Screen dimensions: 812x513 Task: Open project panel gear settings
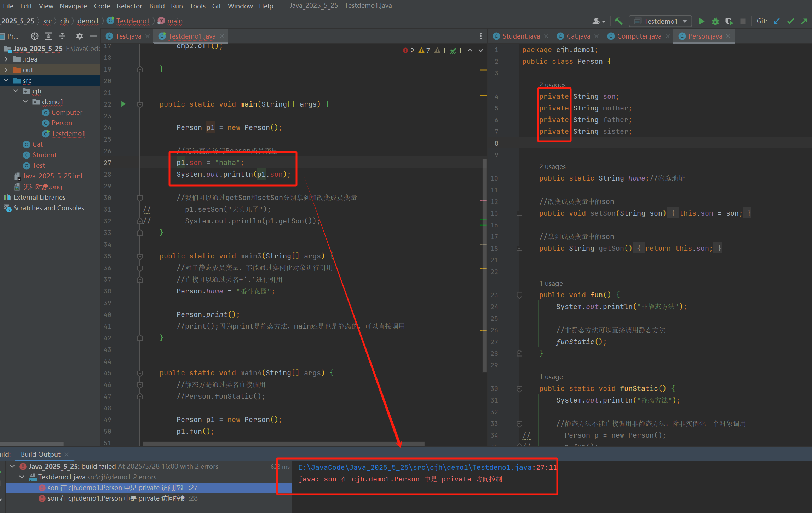coord(79,36)
